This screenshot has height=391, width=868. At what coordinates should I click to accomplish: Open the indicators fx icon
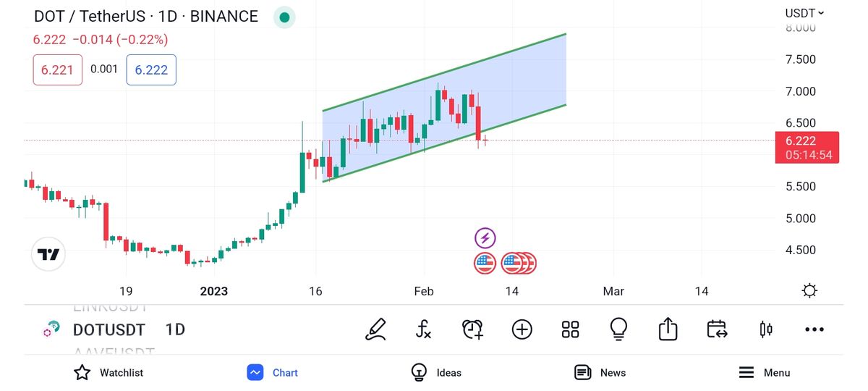tap(424, 329)
